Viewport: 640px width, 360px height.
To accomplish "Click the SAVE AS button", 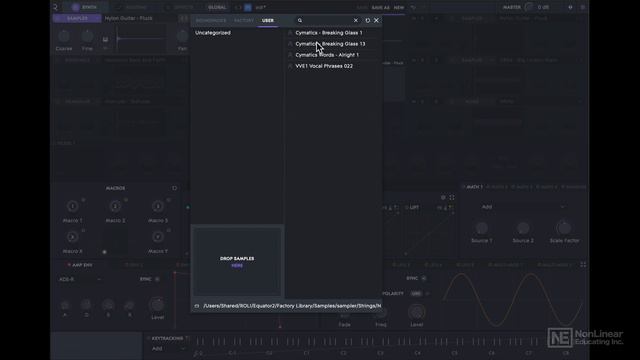I will pos(380,7).
